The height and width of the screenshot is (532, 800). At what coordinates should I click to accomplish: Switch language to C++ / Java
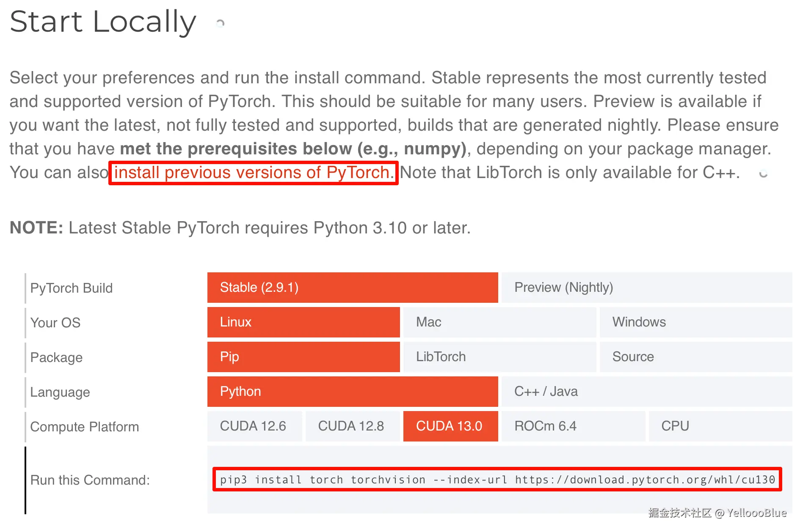(x=646, y=392)
